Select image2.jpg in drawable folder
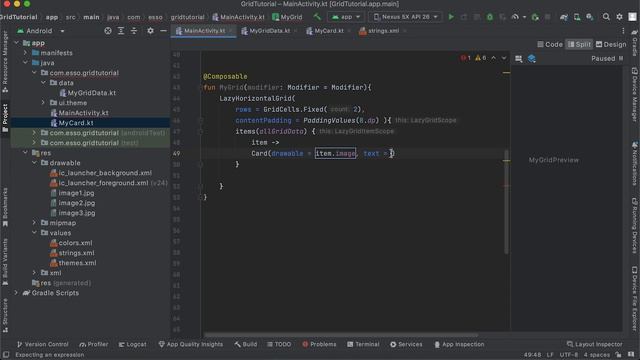This screenshot has height=360, width=640. (x=76, y=203)
